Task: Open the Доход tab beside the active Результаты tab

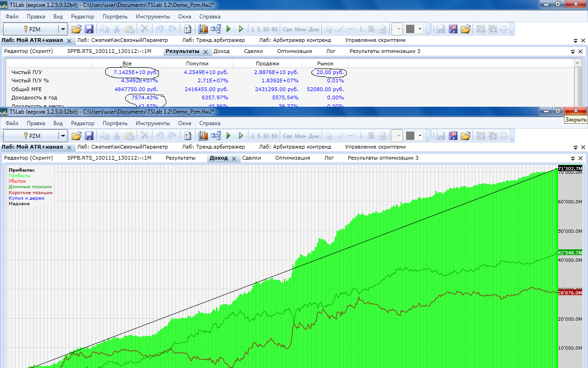Action: (221, 51)
